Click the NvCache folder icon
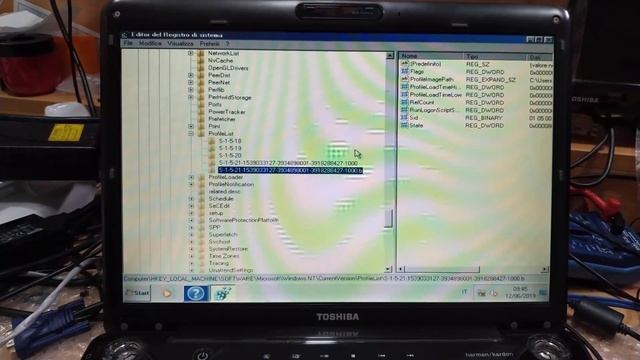Image resolution: width=640 pixels, height=360 pixels. 201,60
